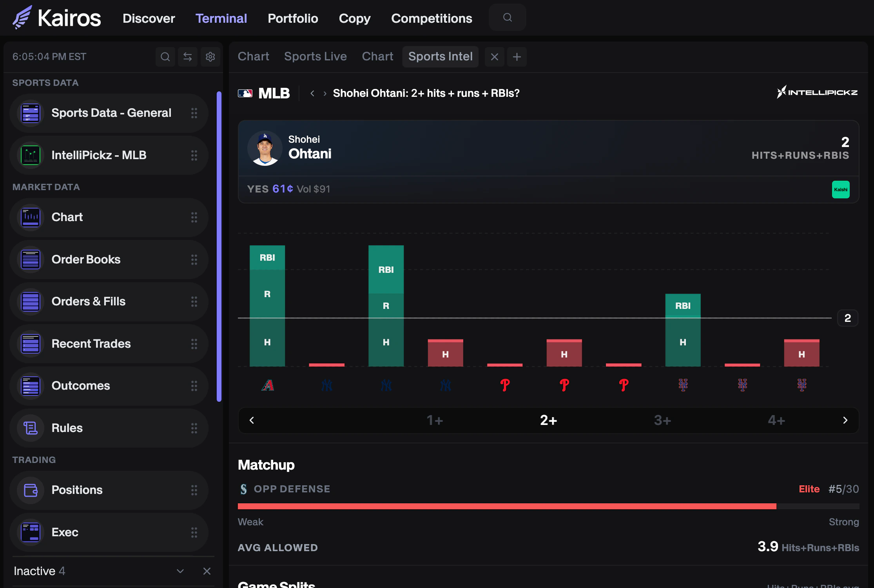This screenshot has height=588, width=874.
Task: Select the 1+ threshold option
Action: (x=435, y=420)
